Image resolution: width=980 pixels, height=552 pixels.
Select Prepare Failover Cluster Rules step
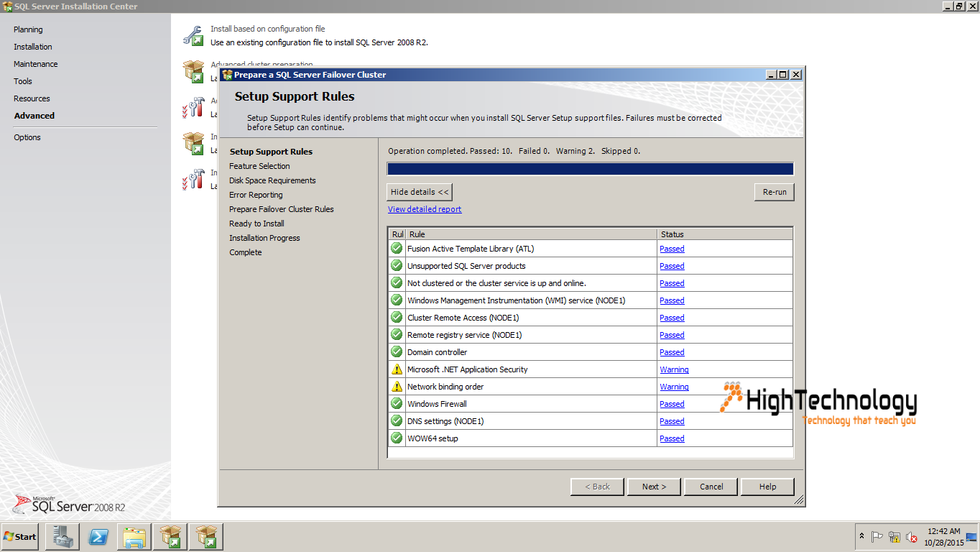(x=282, y=209)
